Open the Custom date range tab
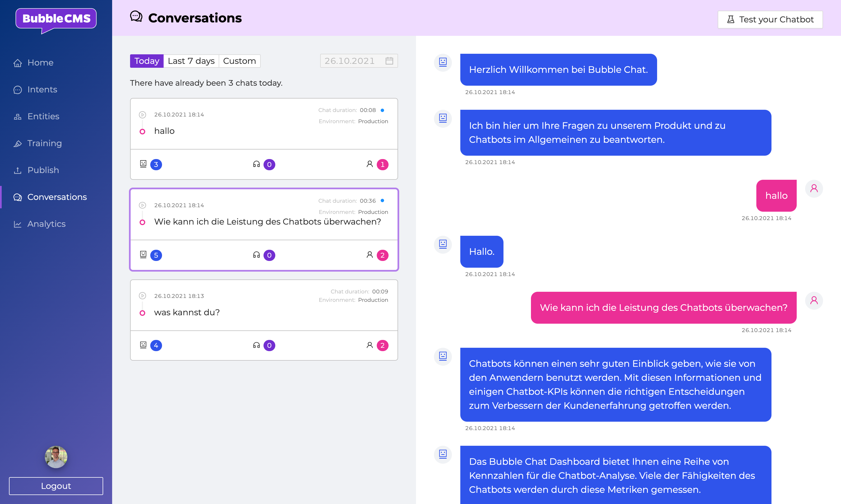841x504 pixels. tap(239, 61)
